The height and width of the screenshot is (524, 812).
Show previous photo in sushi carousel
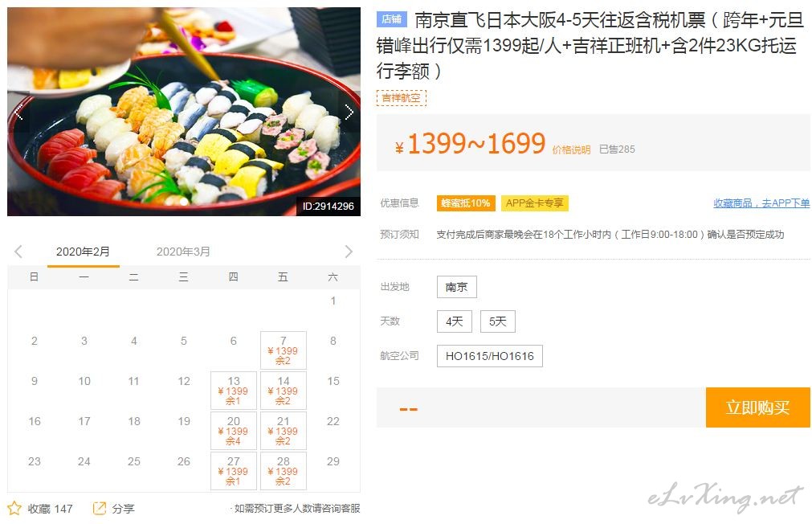[x=19, y=113]
